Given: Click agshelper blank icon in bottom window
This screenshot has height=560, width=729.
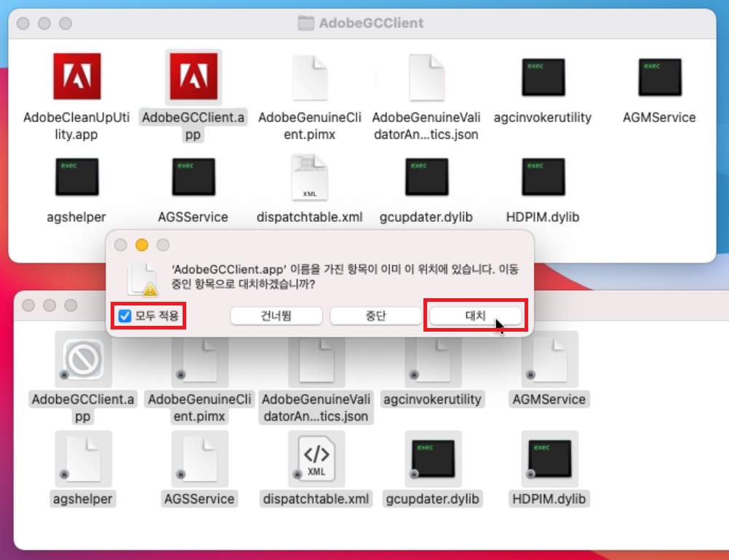Looking at the screenshot, I should (x=83, y=459).
